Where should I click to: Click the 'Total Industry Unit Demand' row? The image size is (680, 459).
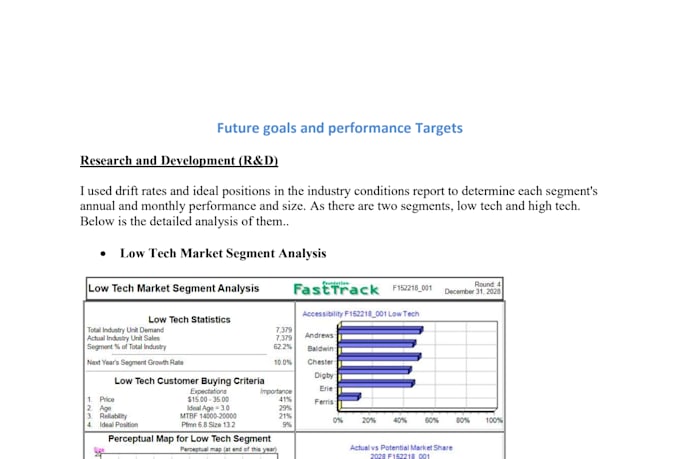(x=190, y=330)
